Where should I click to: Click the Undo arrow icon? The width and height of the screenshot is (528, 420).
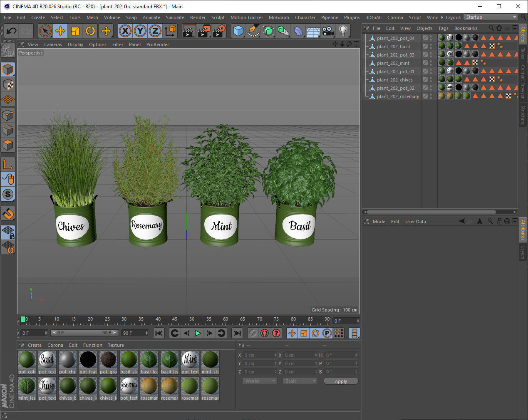(11, 31)
